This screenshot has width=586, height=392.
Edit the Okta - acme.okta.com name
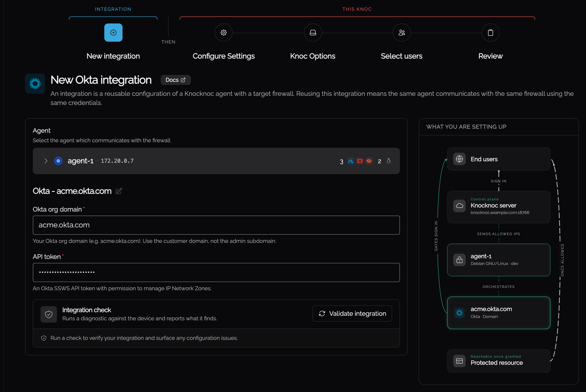(x=119, y=191)
